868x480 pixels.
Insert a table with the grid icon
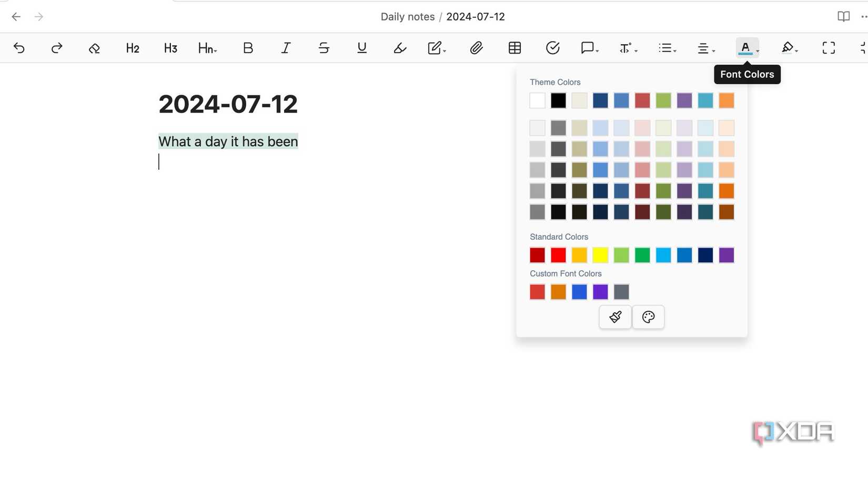click(514, 48)
